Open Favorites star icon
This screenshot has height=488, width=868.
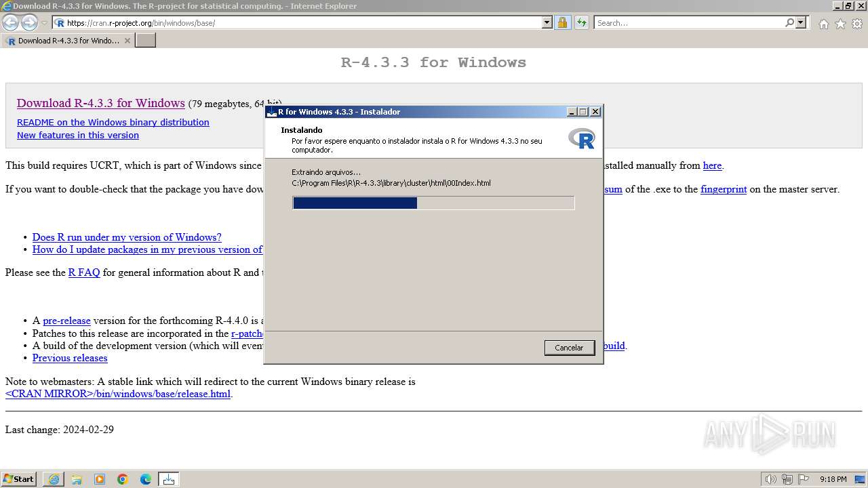pos(840,24)
